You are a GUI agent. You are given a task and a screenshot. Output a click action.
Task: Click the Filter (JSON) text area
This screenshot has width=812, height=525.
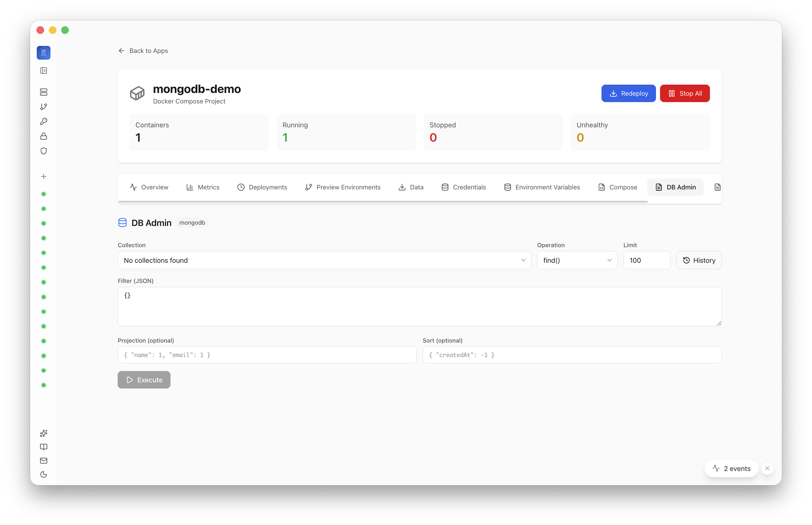[x=419, y=307]
